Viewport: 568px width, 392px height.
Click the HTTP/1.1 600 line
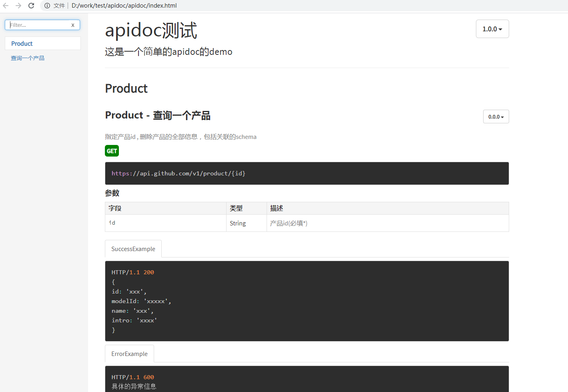(x=133, y=377)
